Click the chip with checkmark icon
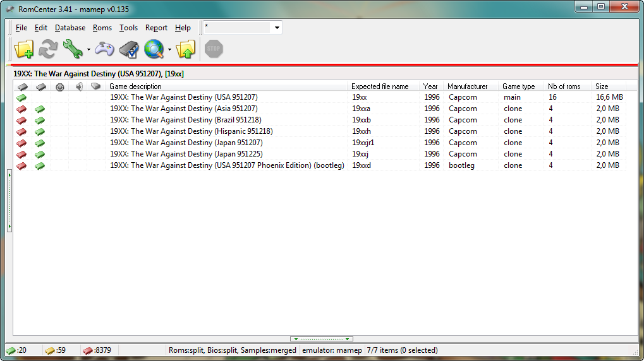The height and width of the screenshot is (361, 644). pyautogui.click(x=129, y=49)
